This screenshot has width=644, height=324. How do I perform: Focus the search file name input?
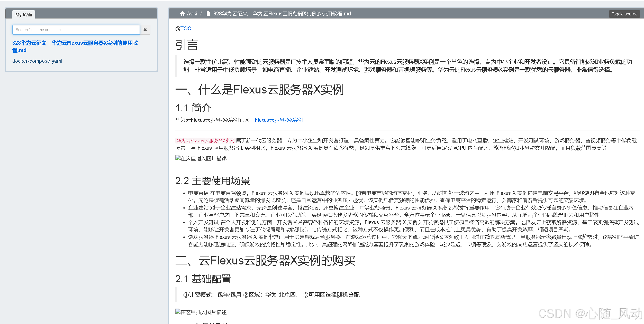[x=76, y=30]
